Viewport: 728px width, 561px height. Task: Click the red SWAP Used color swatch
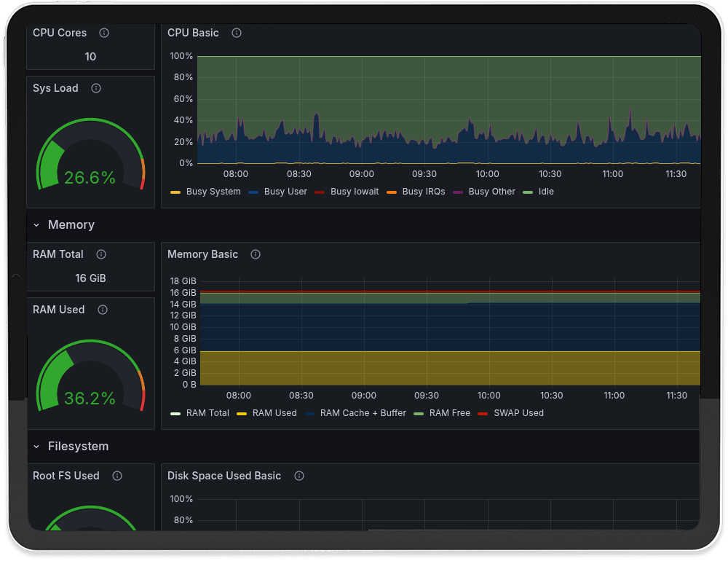(483, 413)
